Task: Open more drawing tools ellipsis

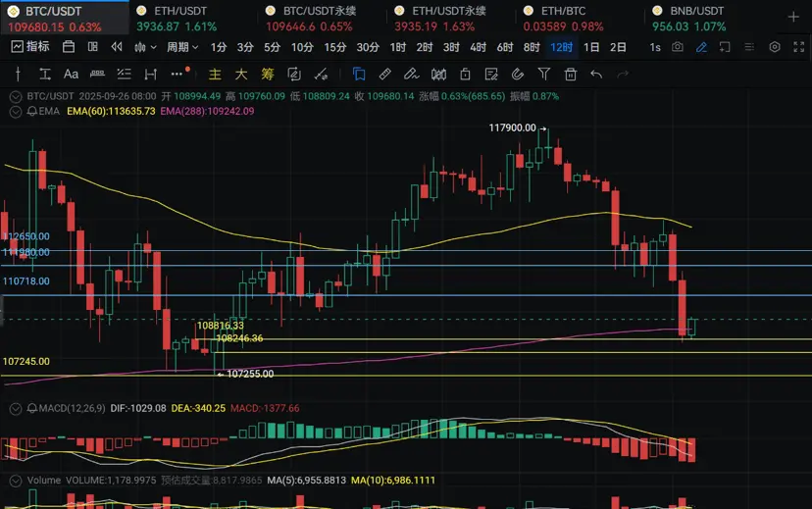Action: click(x=178, y=75)
